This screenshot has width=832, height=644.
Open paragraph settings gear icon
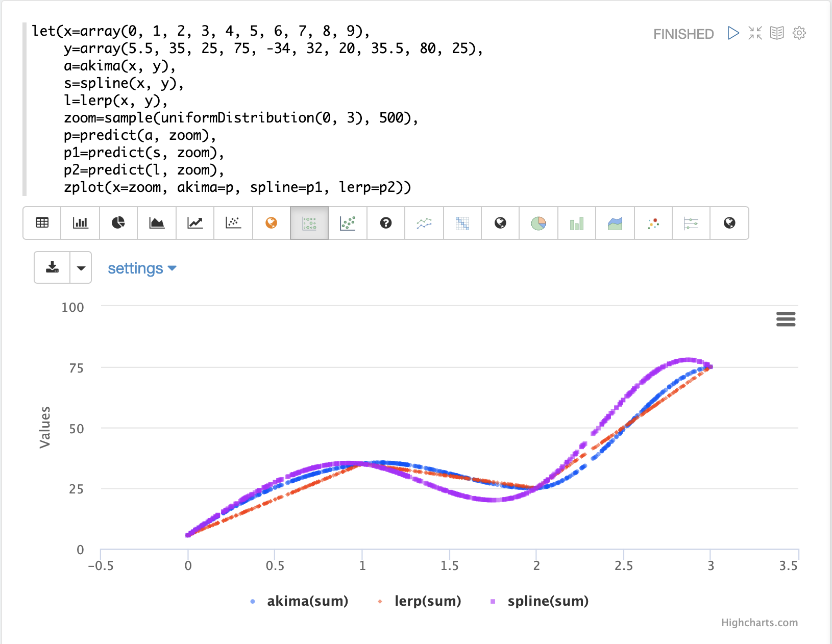[799, 34]
